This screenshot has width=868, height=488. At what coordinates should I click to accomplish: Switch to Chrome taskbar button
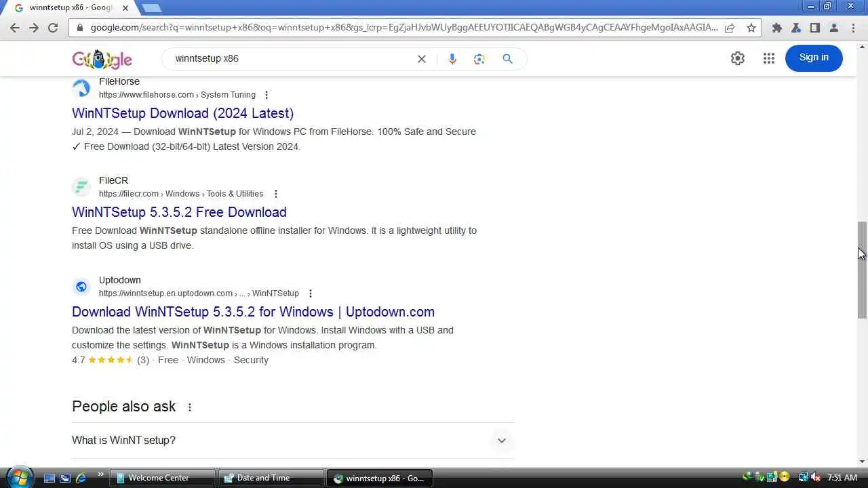pyautogui.click(x=380, y=478)
